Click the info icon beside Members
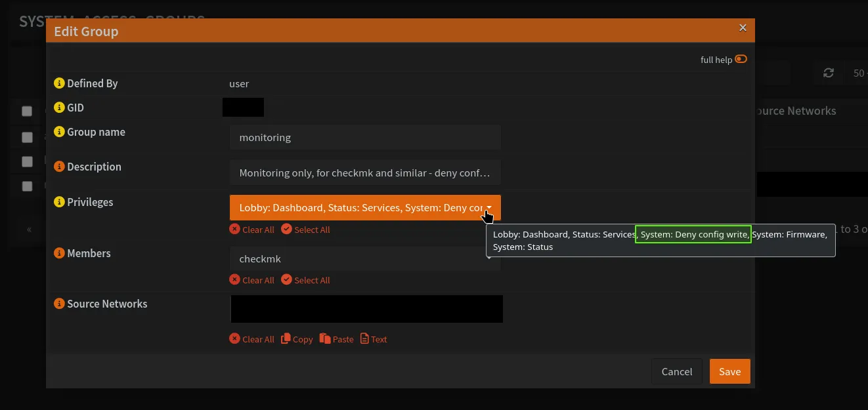 tap(59, 253)
